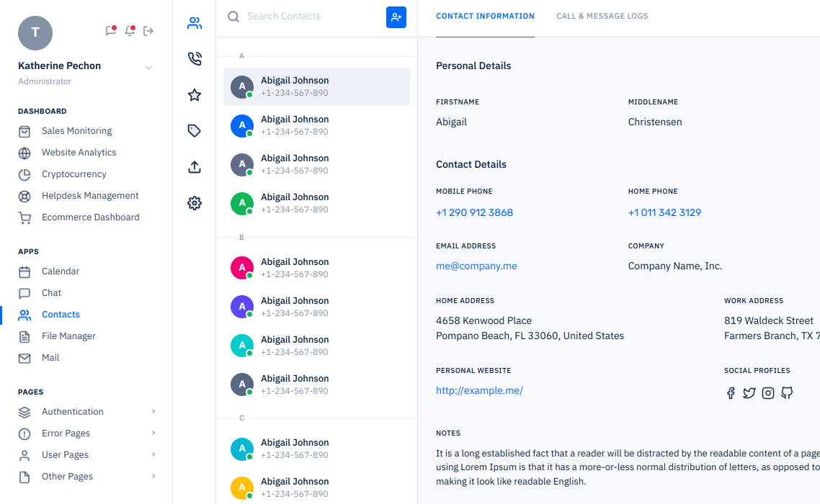The height and width of the screenshot is (504, 820).
Task: Click the add new contact button
Action: 396,17
